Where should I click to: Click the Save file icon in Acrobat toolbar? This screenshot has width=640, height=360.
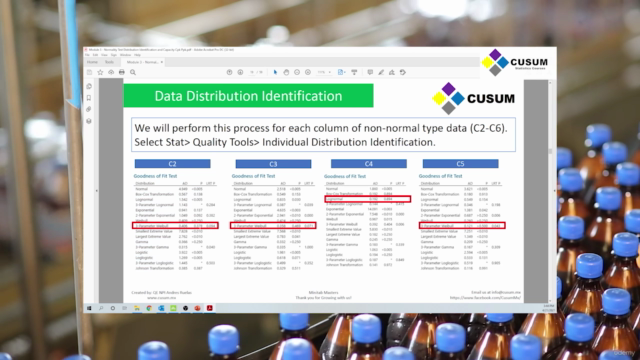[89, 72]
